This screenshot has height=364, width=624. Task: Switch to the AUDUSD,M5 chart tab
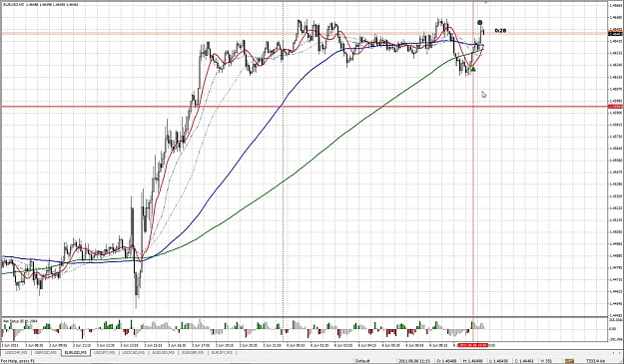coord(163,352)
